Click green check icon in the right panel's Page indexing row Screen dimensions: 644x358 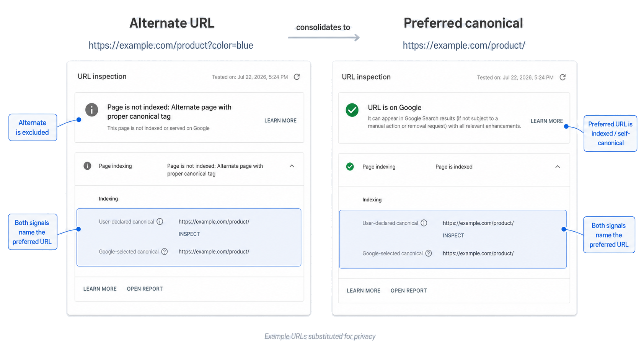pos(350,167)
